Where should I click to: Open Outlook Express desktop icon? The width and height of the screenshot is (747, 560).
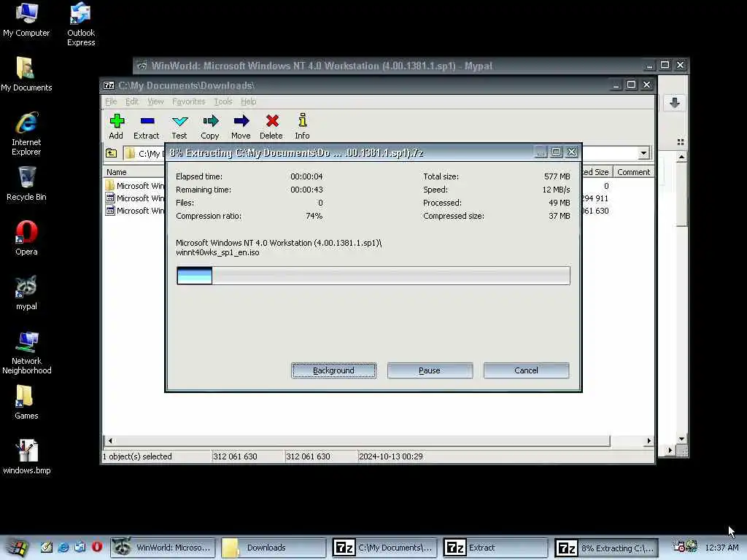pos(81,24)
